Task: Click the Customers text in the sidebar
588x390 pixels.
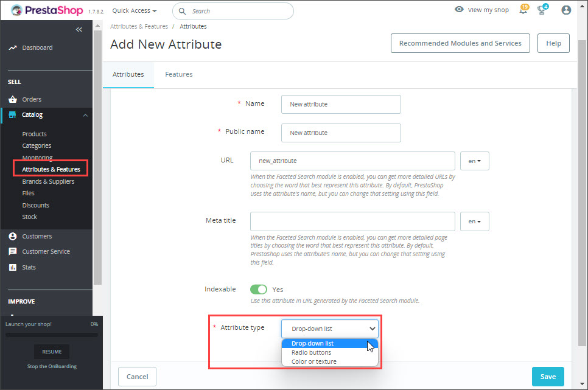Action: [37, 236]
